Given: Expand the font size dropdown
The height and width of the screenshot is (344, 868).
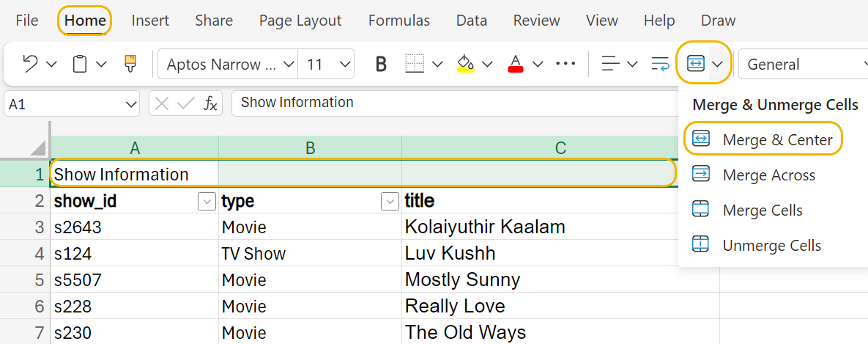Looking at the screenshot, I should (346, 65).
